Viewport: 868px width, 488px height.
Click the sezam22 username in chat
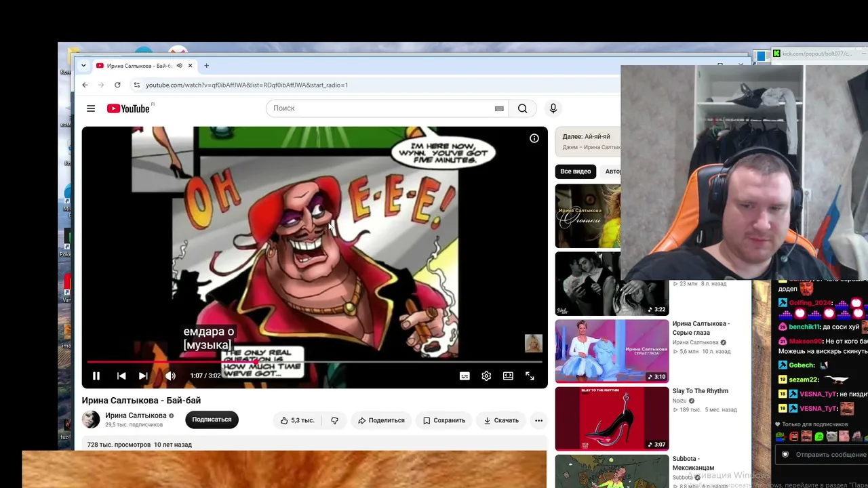(x=804, y=380)
